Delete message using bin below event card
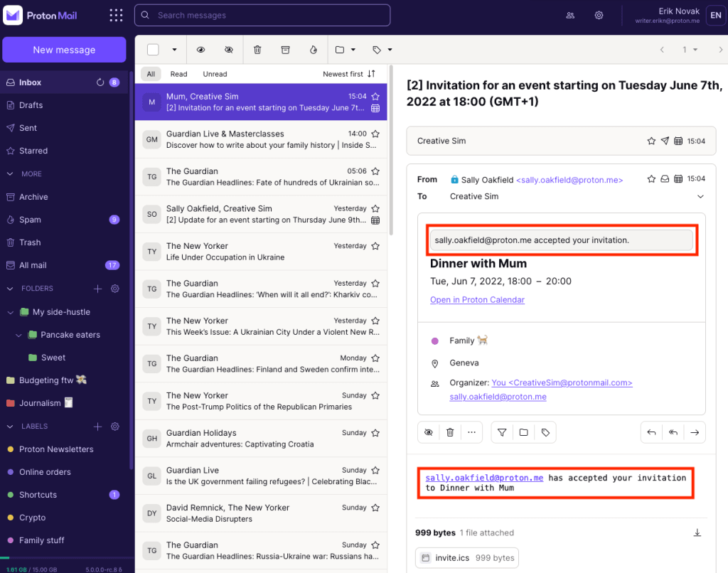Image resolution: width=728 pixels, height=573 pixels. pos(450,432)
